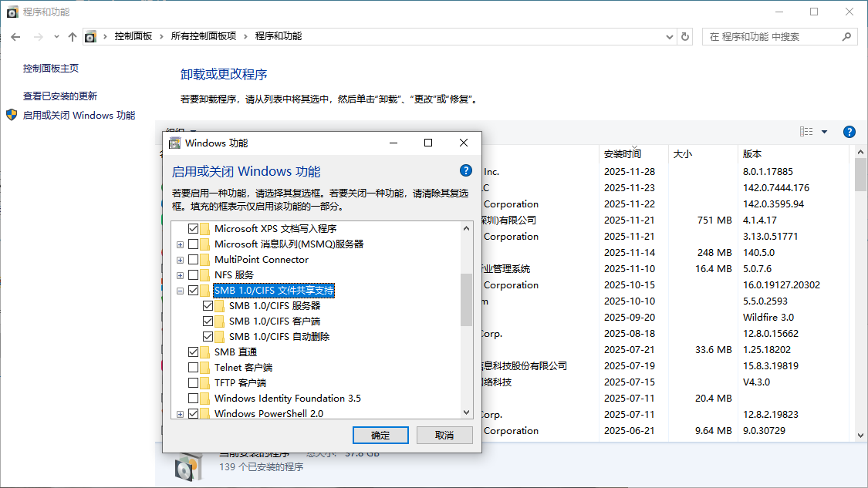Click the blue help icon in Windows 功能 dialog
The width and height of the screenshot is (868, 488).
[x=466, y=170]
